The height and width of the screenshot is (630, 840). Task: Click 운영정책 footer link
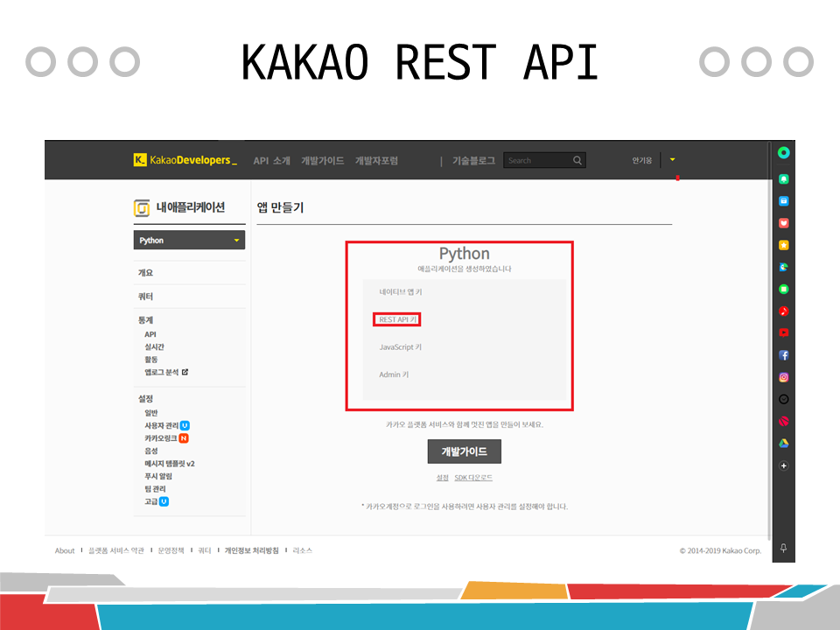pos(171,550)
